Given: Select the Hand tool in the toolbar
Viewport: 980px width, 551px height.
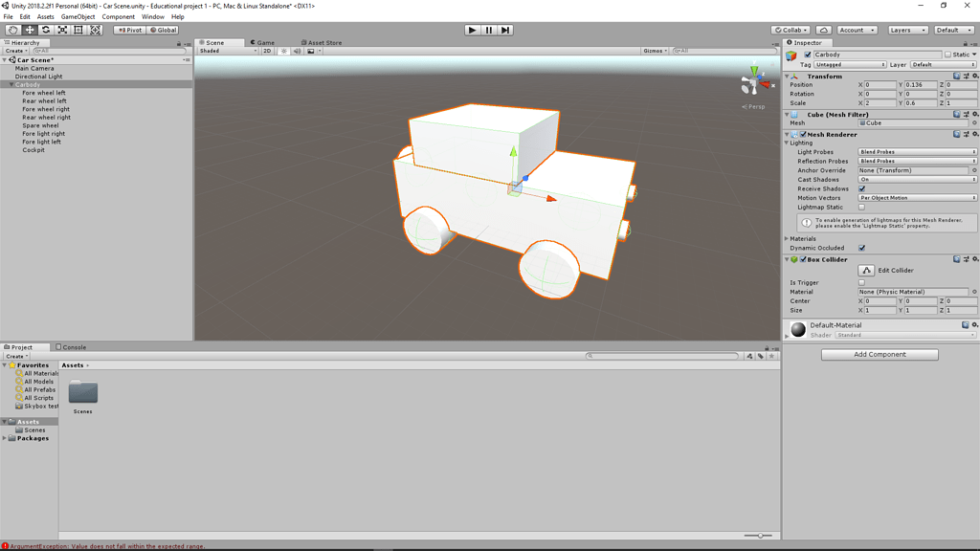Looking at the screenshot, I should (x=12, y=30).
